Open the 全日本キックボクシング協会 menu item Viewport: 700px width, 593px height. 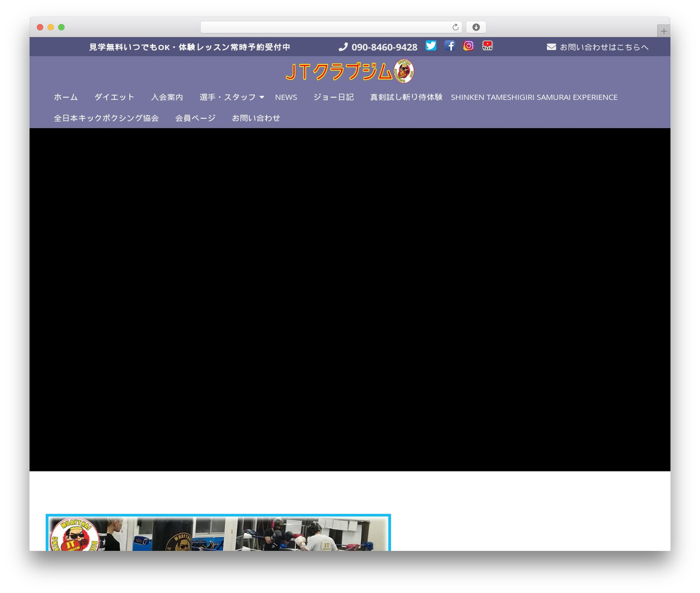(106, 118)
